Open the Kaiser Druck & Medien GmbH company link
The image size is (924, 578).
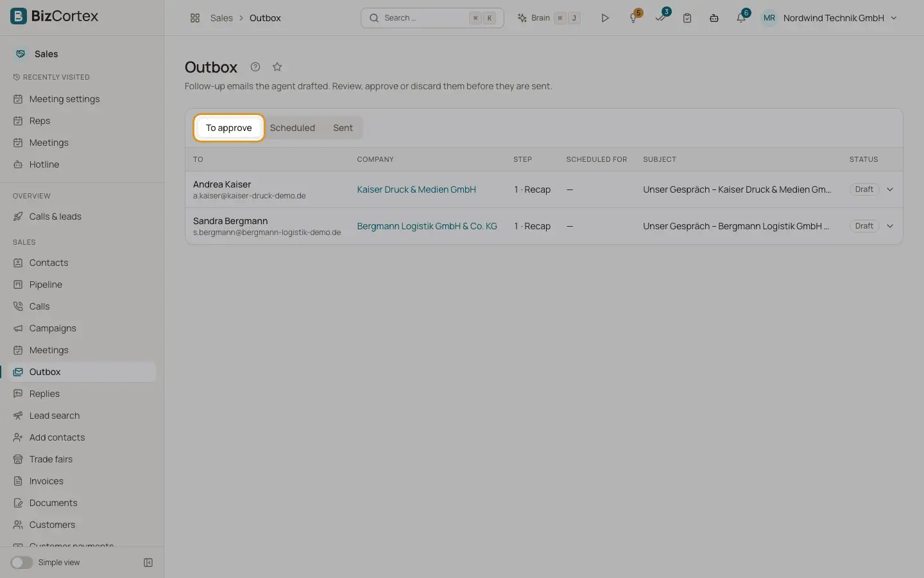pos(416,189)
